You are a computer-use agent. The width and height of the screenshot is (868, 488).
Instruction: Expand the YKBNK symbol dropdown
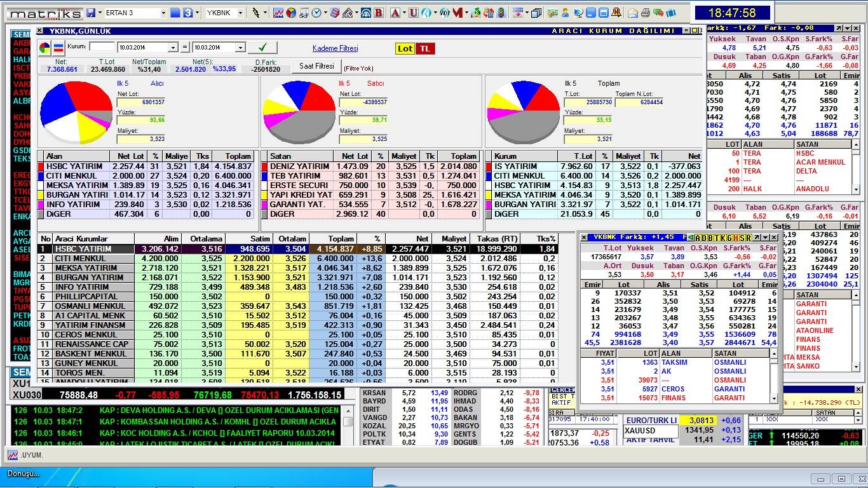tap(241, 13)
